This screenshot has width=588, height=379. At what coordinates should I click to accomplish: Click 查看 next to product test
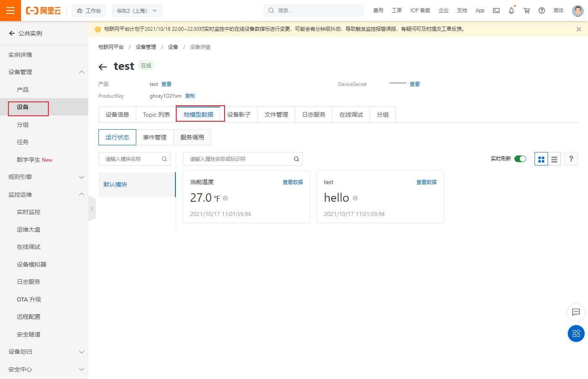click(167, 84)
